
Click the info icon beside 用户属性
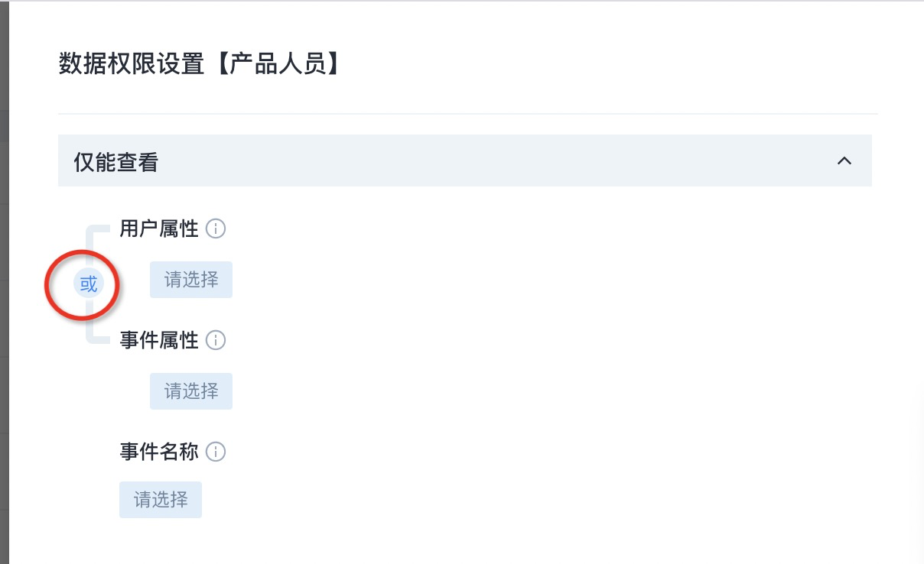point(216,229)
